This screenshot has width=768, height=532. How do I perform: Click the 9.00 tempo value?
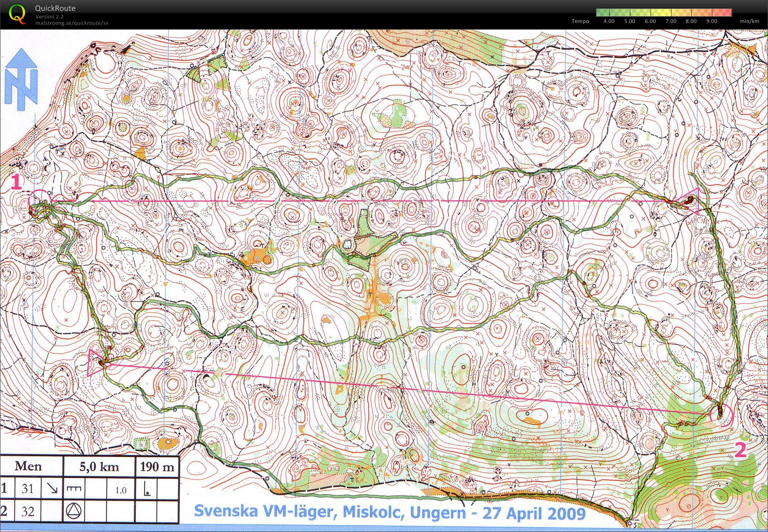tap(711, 21)
